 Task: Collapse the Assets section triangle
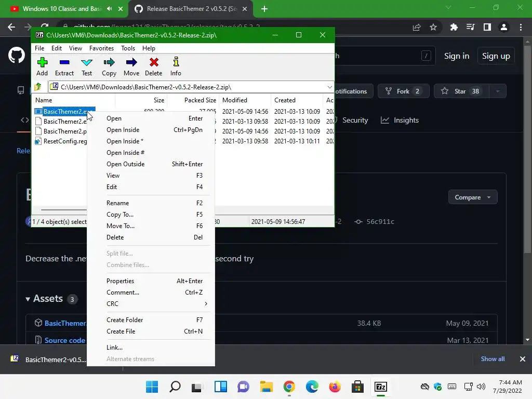[x=28, y=299]
